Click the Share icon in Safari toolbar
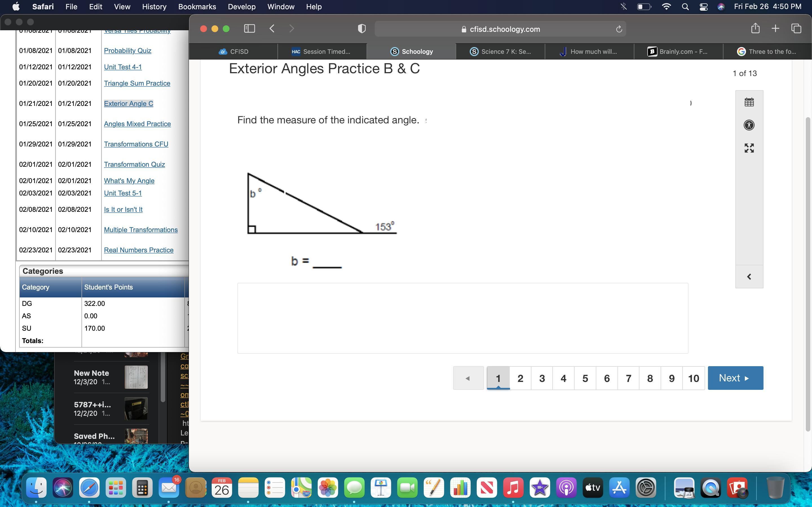Screen dimensions: 812x507 point(755,28)
